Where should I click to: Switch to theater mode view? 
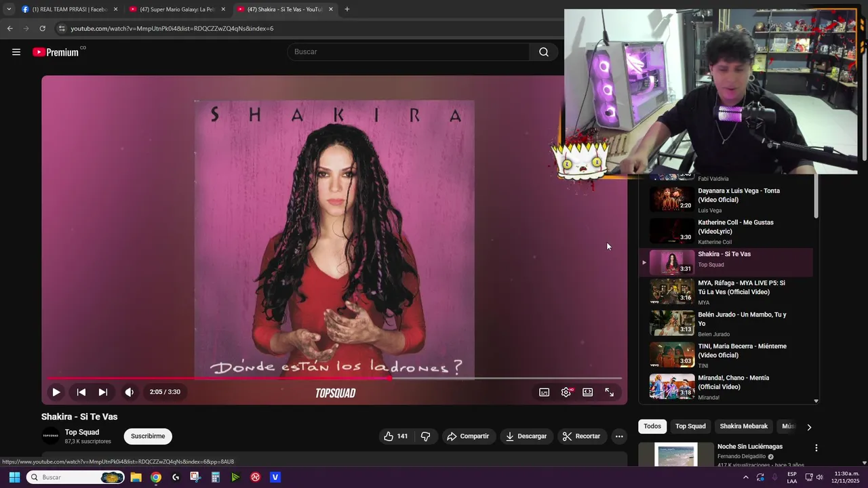pos(588,392)
